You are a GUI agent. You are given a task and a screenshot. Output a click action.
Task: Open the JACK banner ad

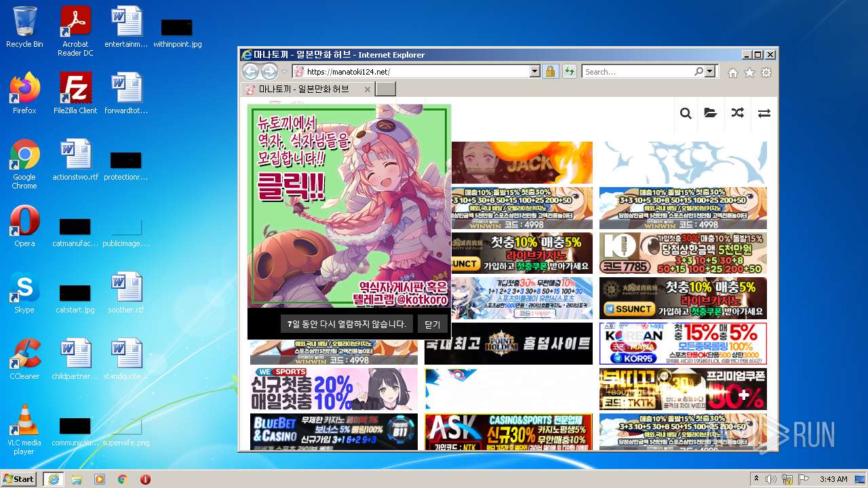point(521,163)
